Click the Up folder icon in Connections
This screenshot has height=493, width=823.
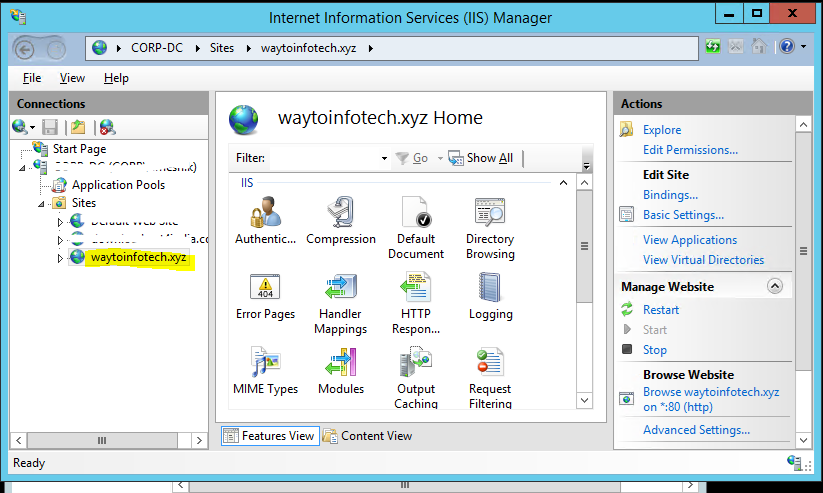[x=78, y=127]
